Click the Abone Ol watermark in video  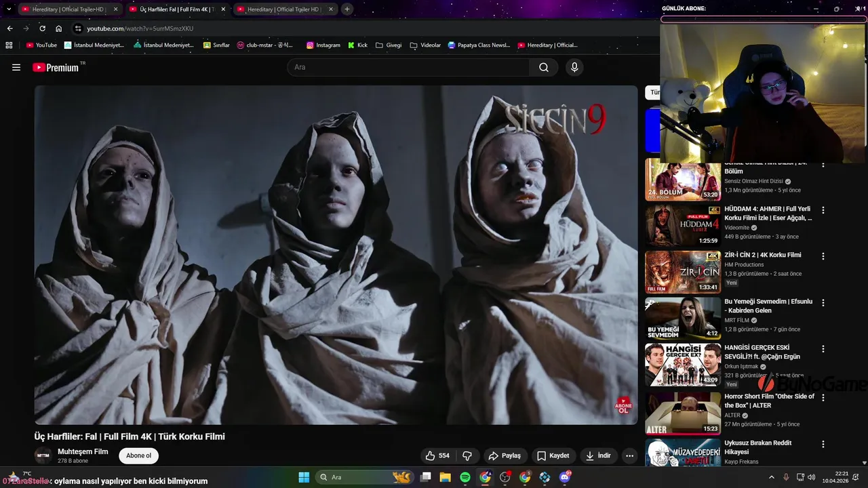click(623, 405)
